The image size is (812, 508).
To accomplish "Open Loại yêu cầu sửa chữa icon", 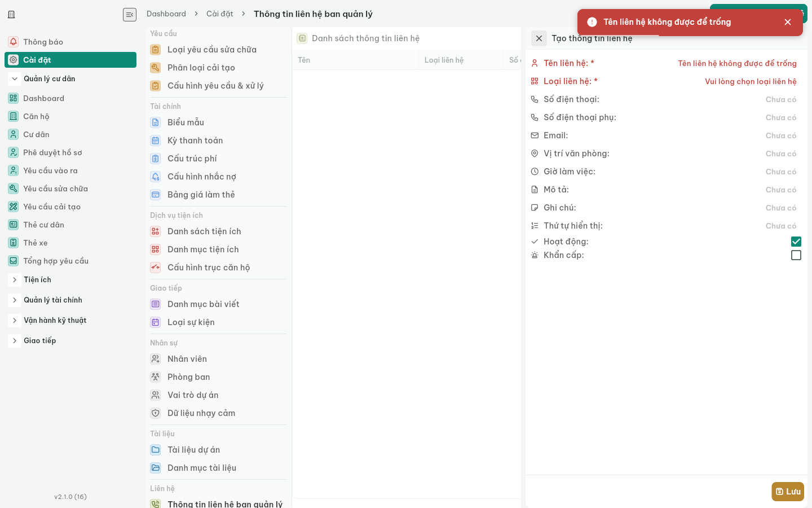I will [156, 50].
